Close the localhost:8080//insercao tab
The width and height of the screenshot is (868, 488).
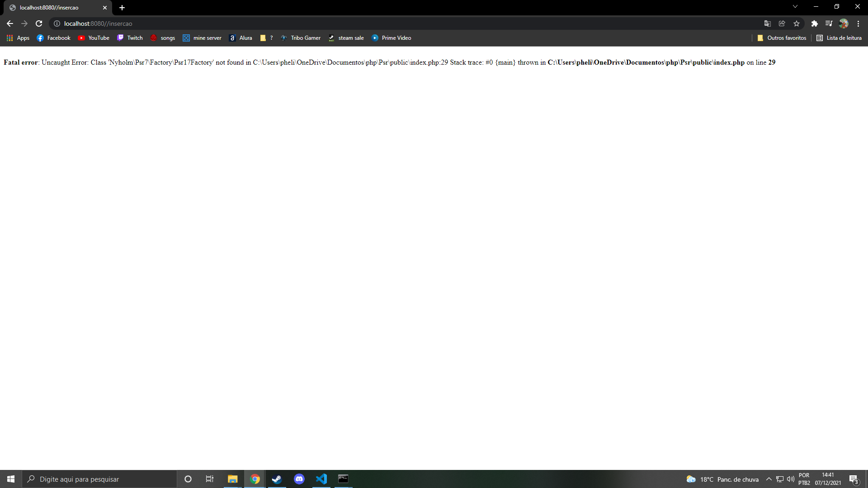(105, 8)
